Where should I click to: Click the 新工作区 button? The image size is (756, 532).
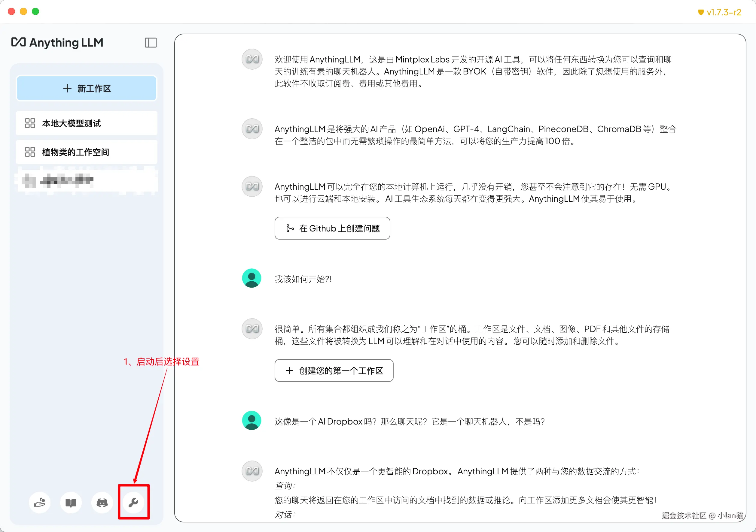click(x=87, y=88)
